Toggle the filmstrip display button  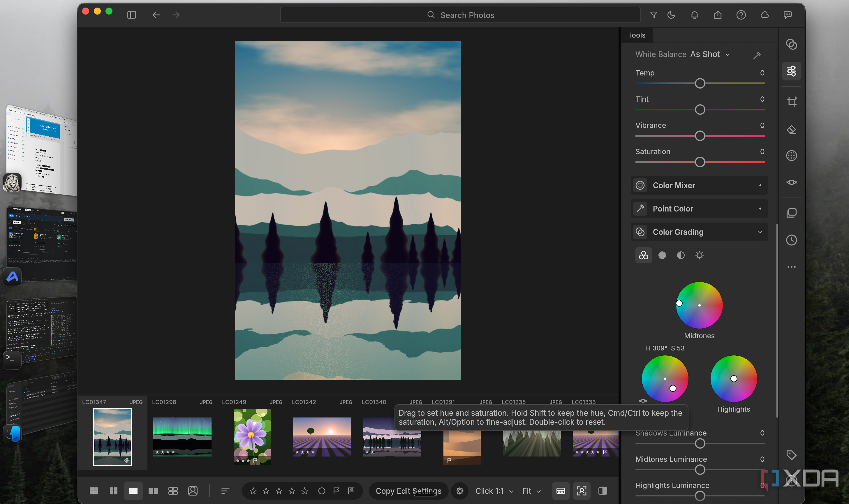click(x=561, y=491)
